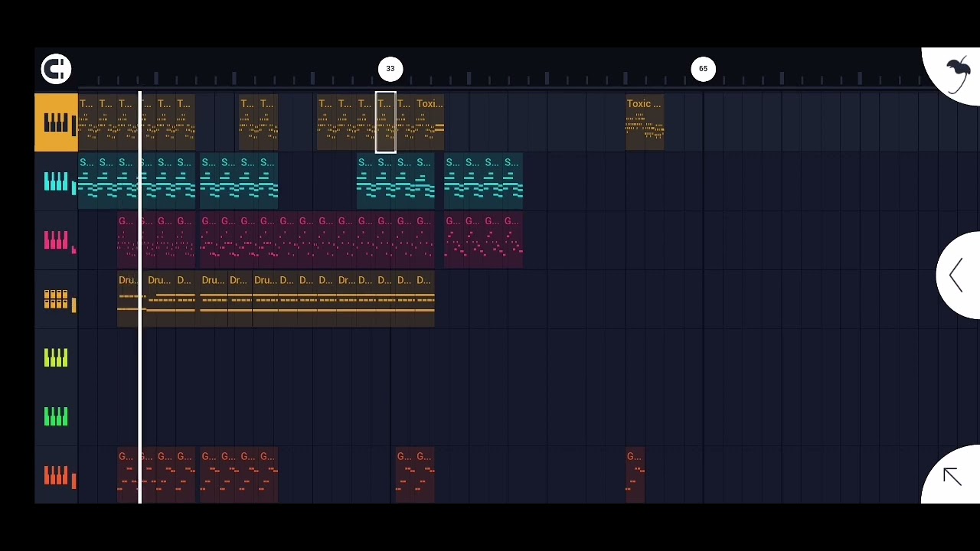This screenshot has height=551, width=980.
Task: Select the white-outlined clip in yellow track
Action: (x=385, y=122)
